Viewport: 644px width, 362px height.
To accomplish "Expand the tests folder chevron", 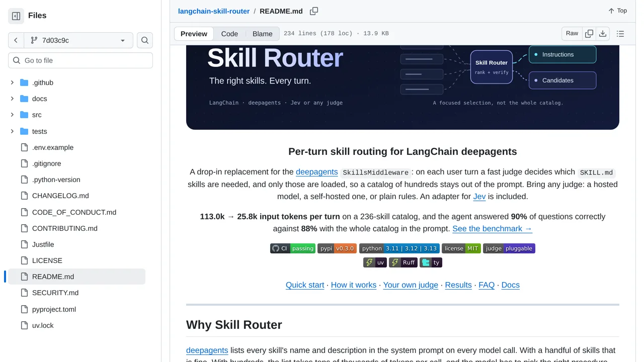I will (x=12, y=131).
